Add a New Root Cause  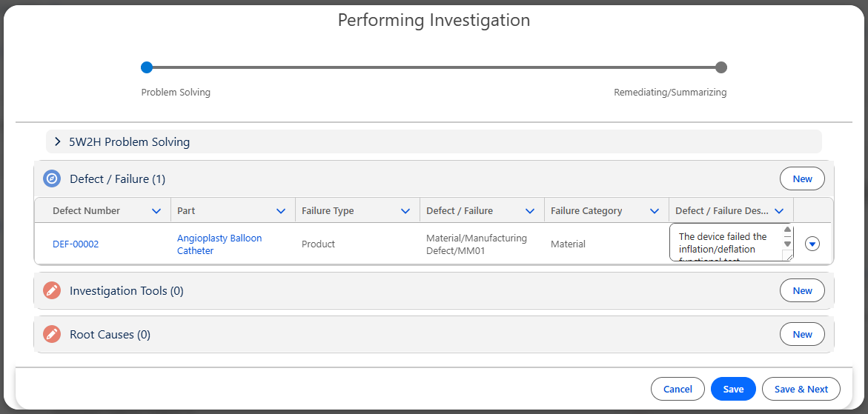tap(802, 335)
